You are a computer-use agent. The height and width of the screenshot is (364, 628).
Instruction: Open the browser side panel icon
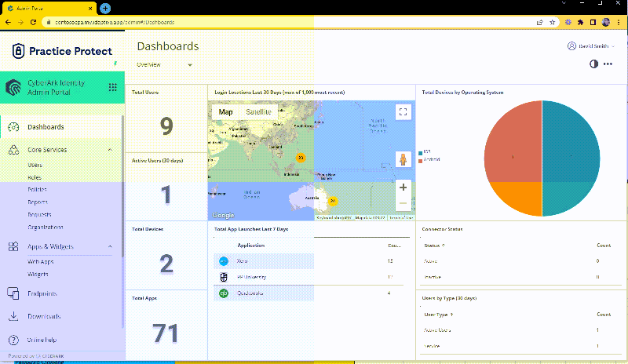point(593,23)
